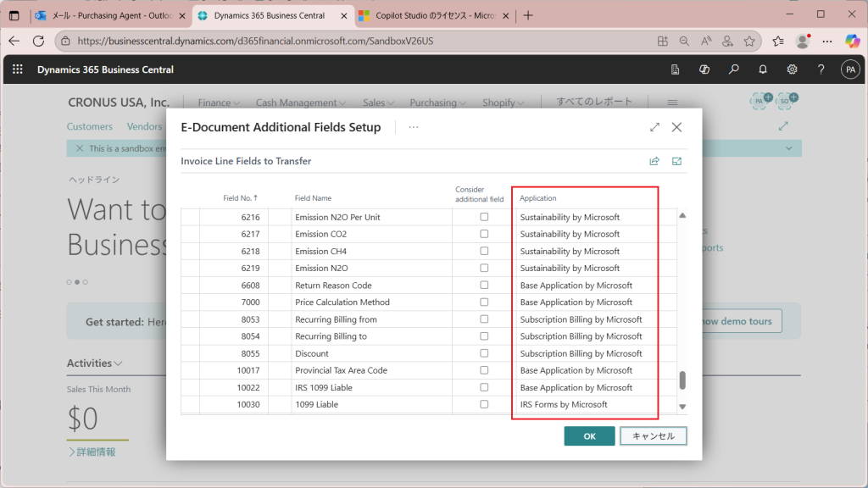Viewport: 868px width, 488px height.
Task: Expand the Purchasing menu
Action: point(437,103)
